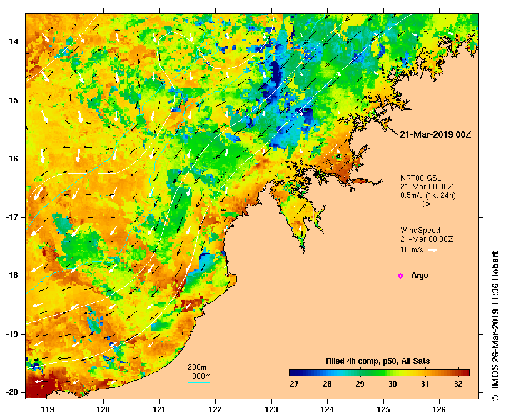Click longitude axis label 123

pos(271,409)
